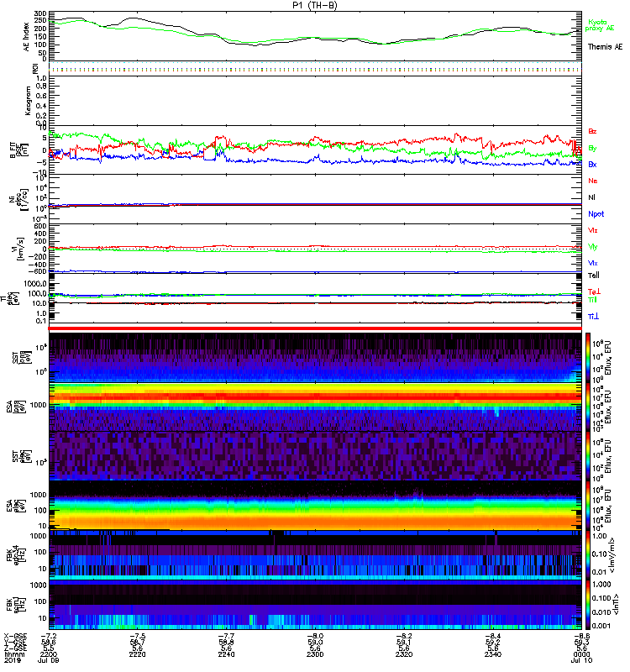Click the red horizontal bar above the spectrograms

[x=315, y=328]
